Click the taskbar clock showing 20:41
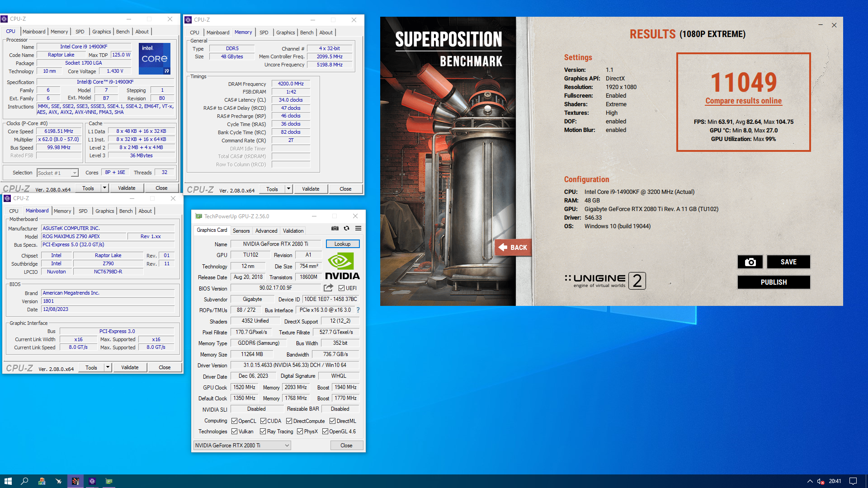 point(835,481)
